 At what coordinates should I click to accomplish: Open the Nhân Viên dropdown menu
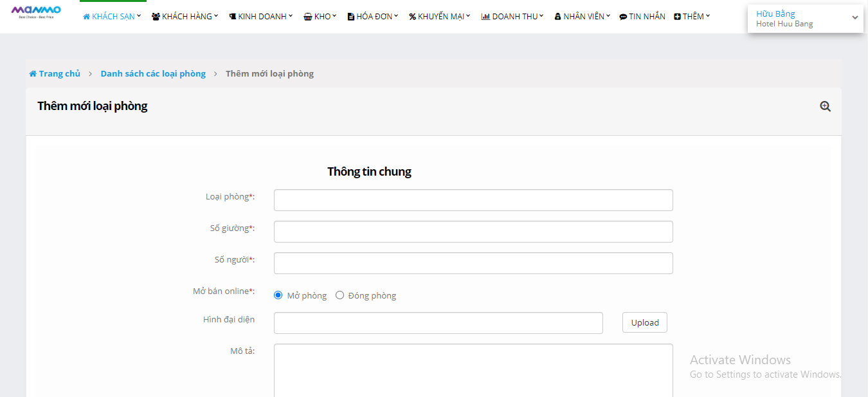coord(583,17)
